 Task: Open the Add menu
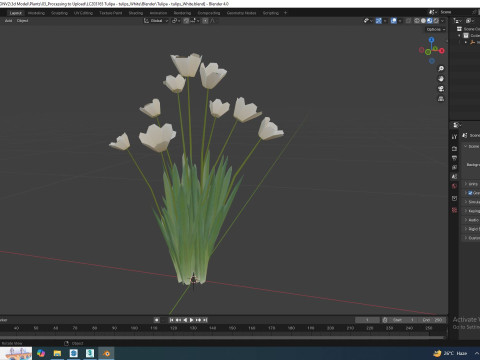[8, 21]
